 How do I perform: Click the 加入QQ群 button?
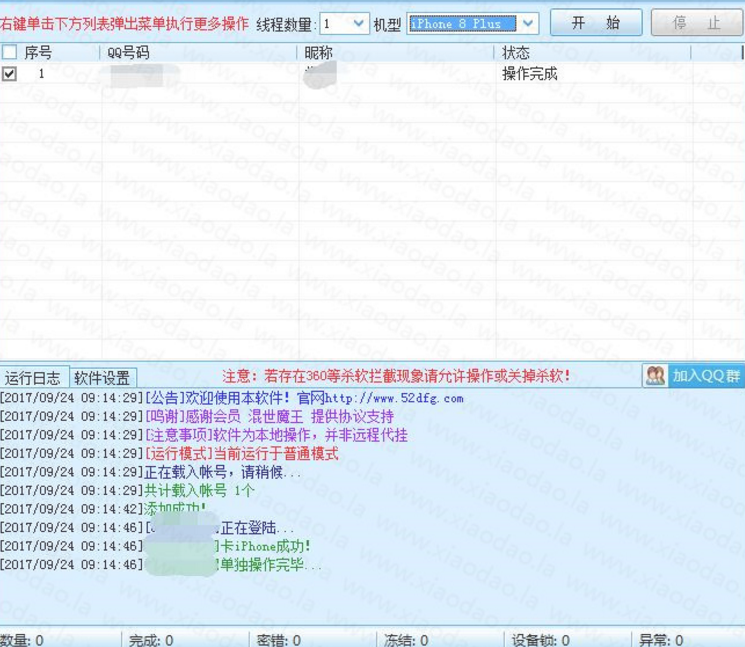[x=706, y=376]
